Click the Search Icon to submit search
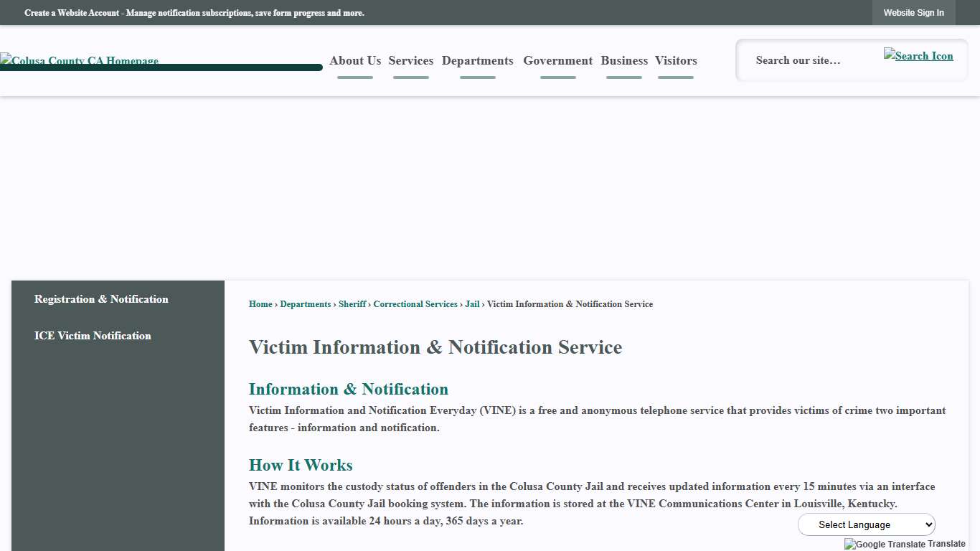 918,55
